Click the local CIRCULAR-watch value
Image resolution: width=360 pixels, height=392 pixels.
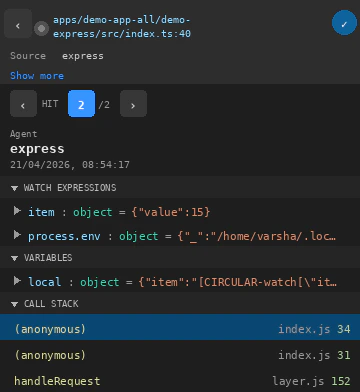point(237,282)
